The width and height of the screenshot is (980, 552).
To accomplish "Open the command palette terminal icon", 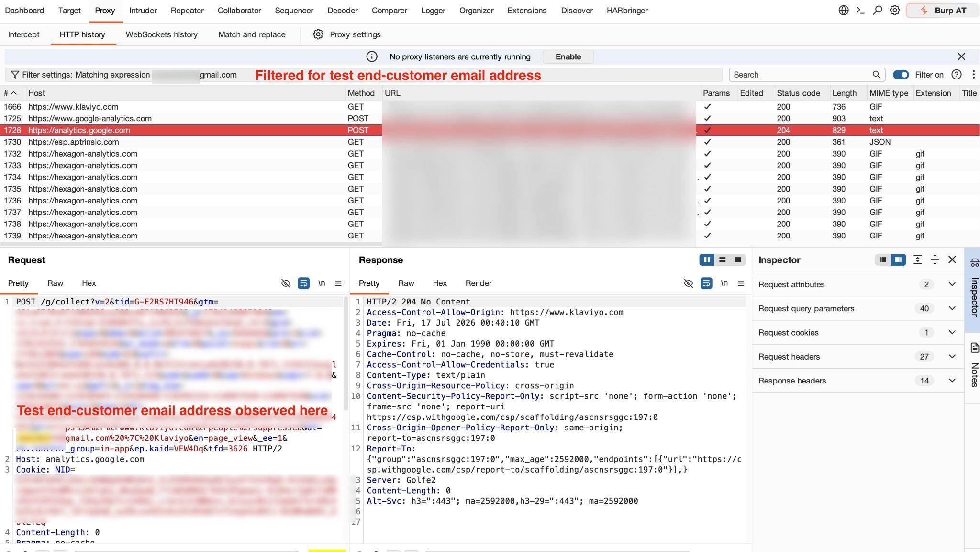I will point(860,11).
